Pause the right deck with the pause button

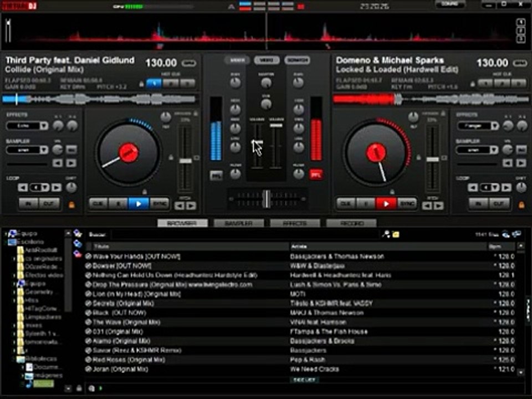pos(366,204)
